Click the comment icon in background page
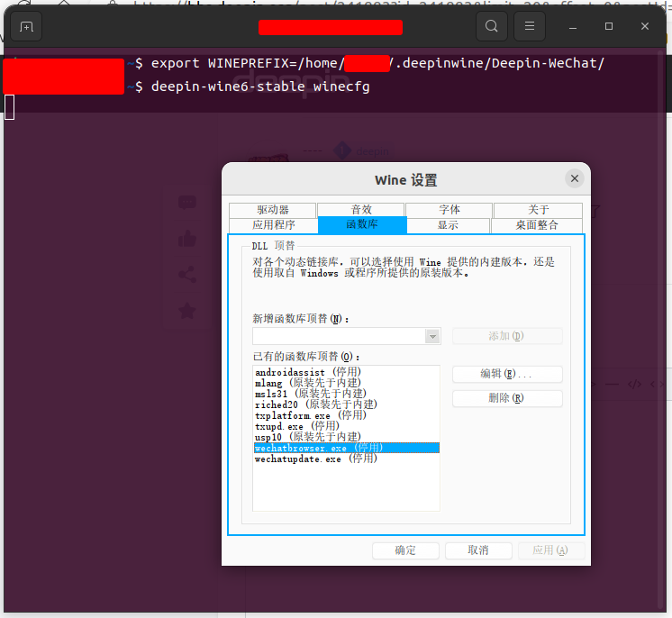This screenshot has height=618, width=672. (x=187, y=203)
